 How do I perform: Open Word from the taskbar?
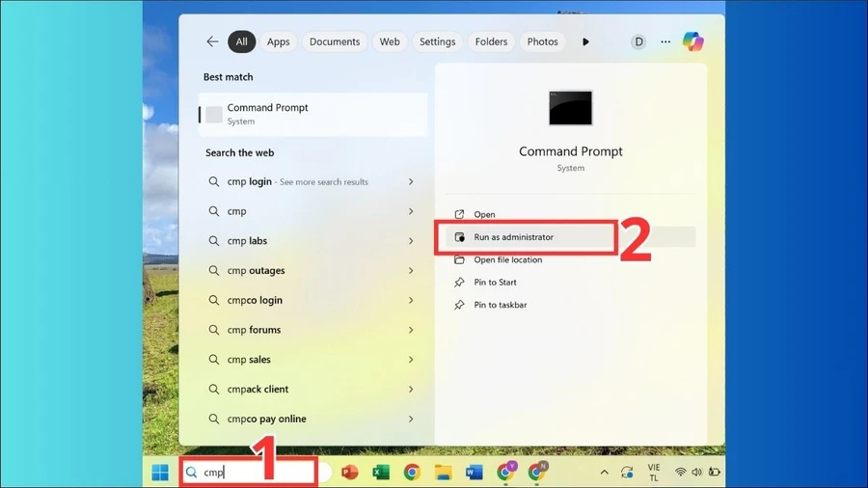474,472
